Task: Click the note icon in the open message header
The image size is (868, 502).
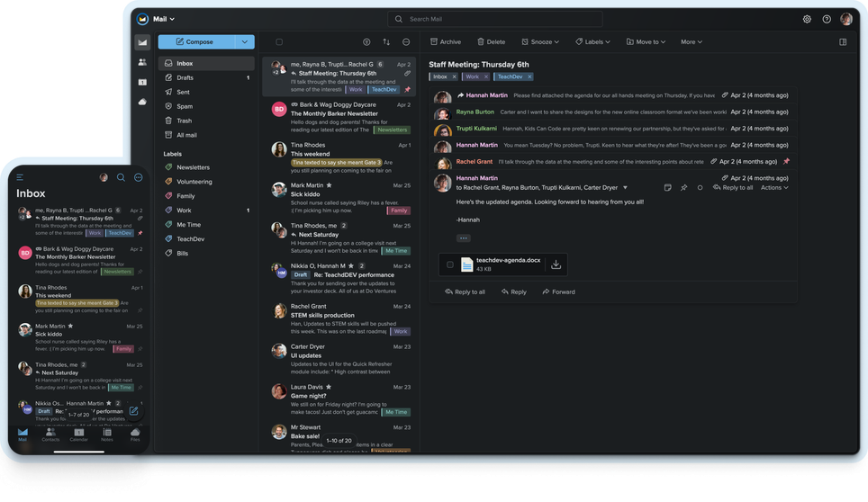Action: [667, 188]
